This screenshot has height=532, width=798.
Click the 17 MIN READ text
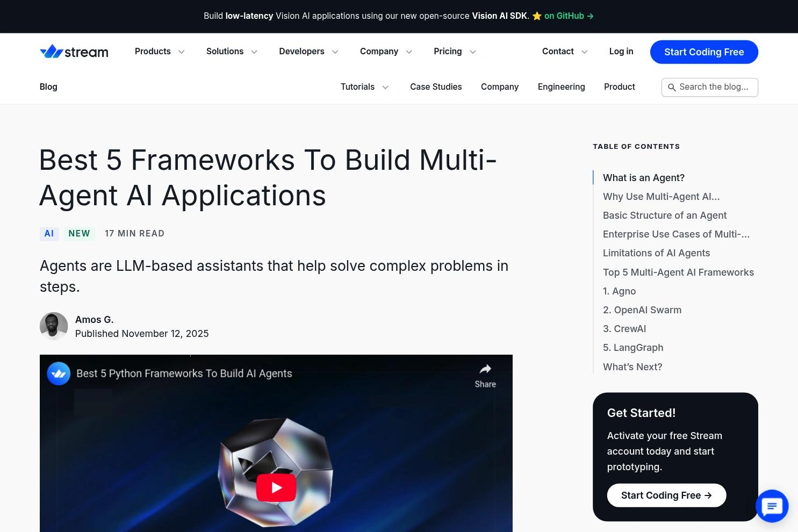coord(134,234)
